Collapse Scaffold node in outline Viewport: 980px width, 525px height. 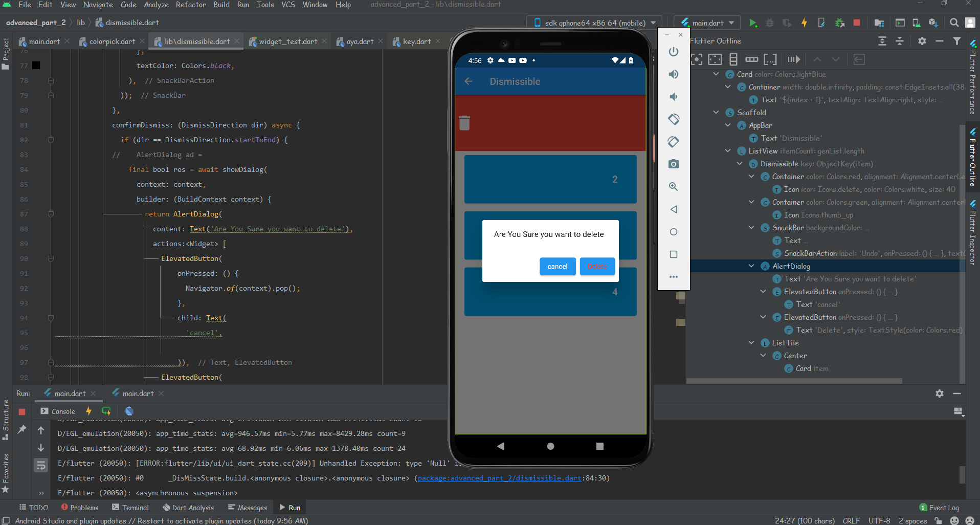(x=716, y=113)
